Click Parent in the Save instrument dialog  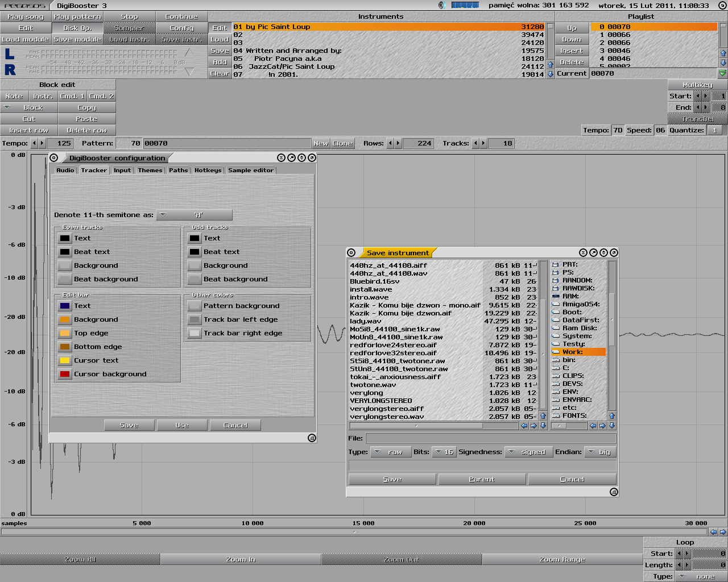(x=482, y=479)
